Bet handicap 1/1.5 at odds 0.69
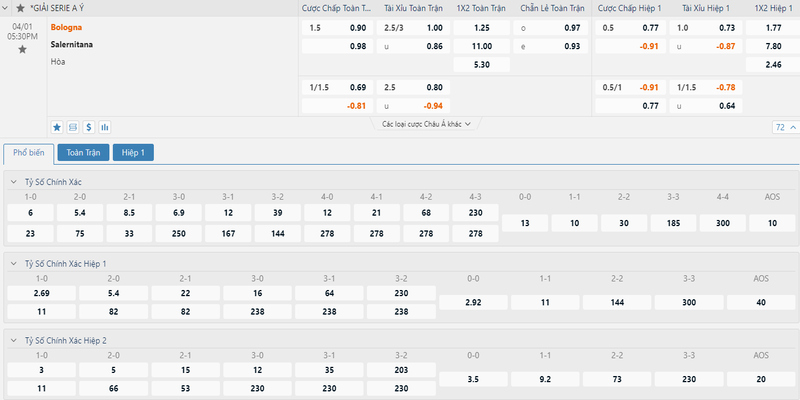This screenshot has width=800, height=400. pyautogui.click(x=337, y=87)
